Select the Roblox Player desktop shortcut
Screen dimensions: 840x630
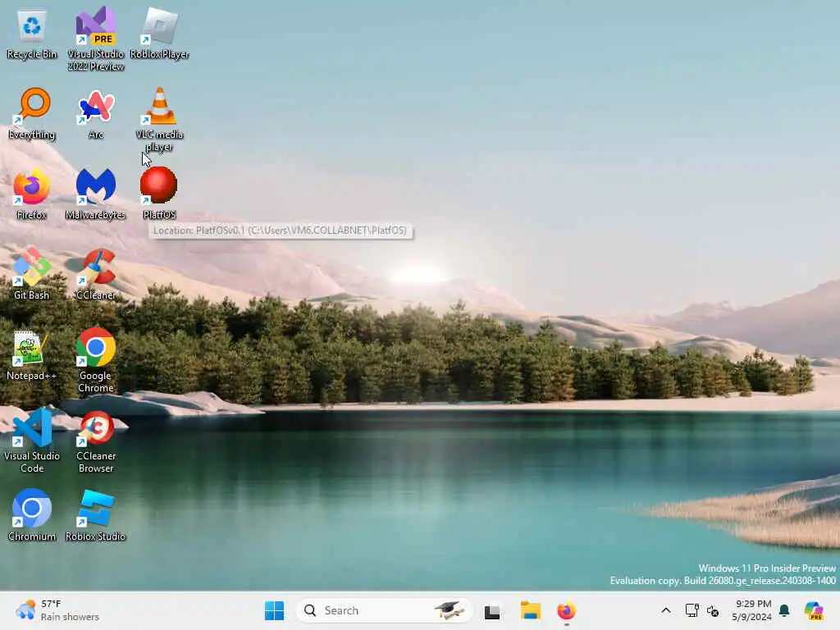point(159,34)
